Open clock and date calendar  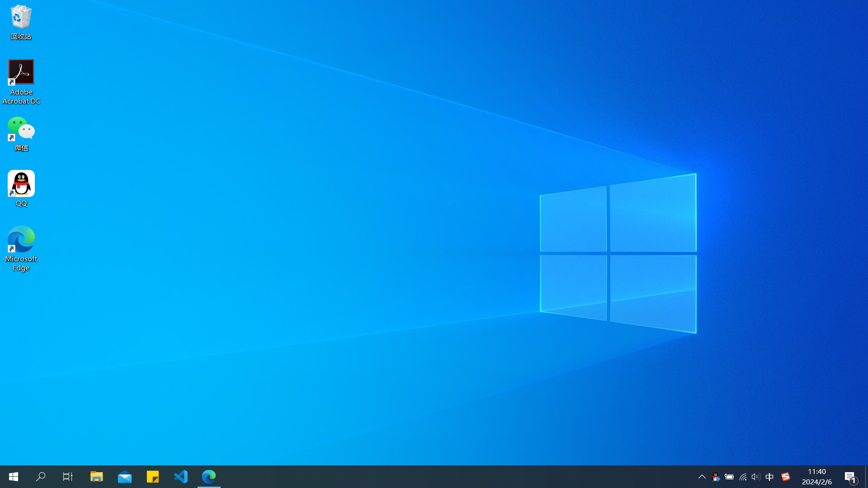[816, 477]
